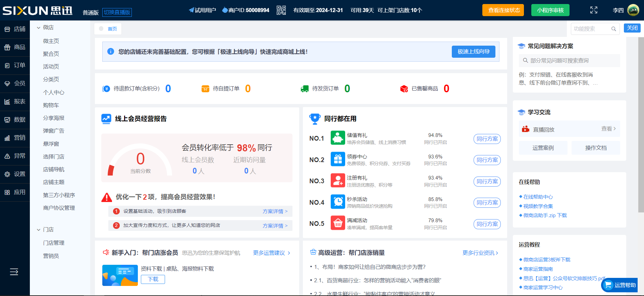The height and width of the screenshot is (296, 644).
Task: Open the 设置 sidebar section
Action: tap(15, 174)
